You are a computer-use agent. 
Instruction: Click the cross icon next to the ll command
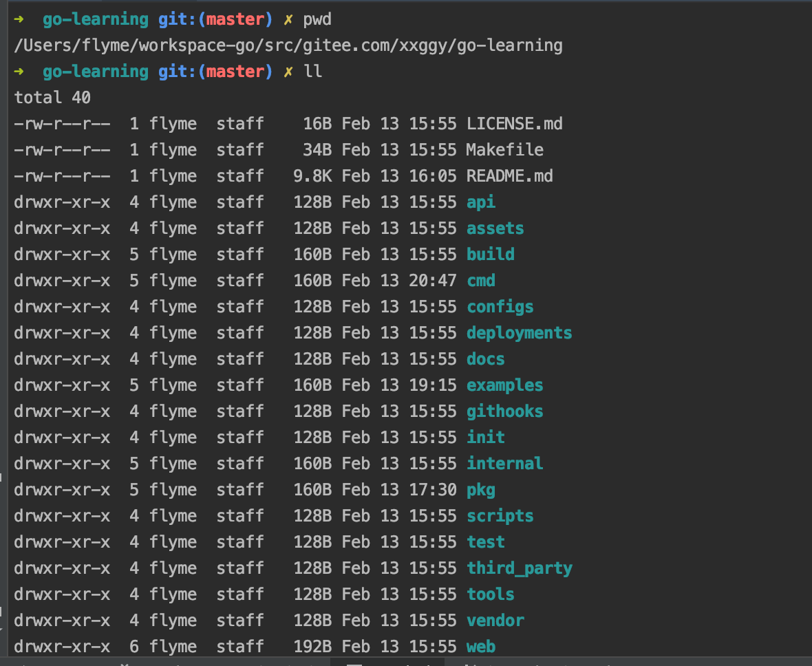(288, 71)
